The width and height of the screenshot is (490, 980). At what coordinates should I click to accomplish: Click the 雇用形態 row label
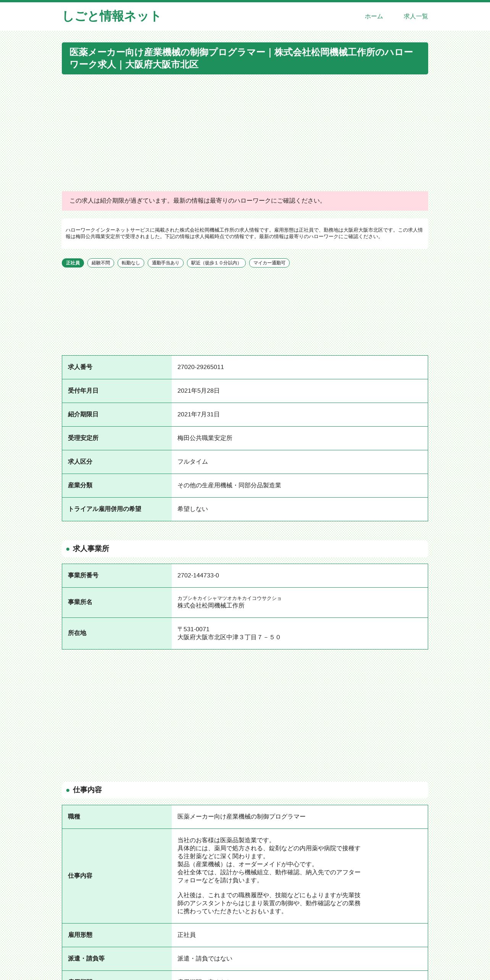(80, 935)
